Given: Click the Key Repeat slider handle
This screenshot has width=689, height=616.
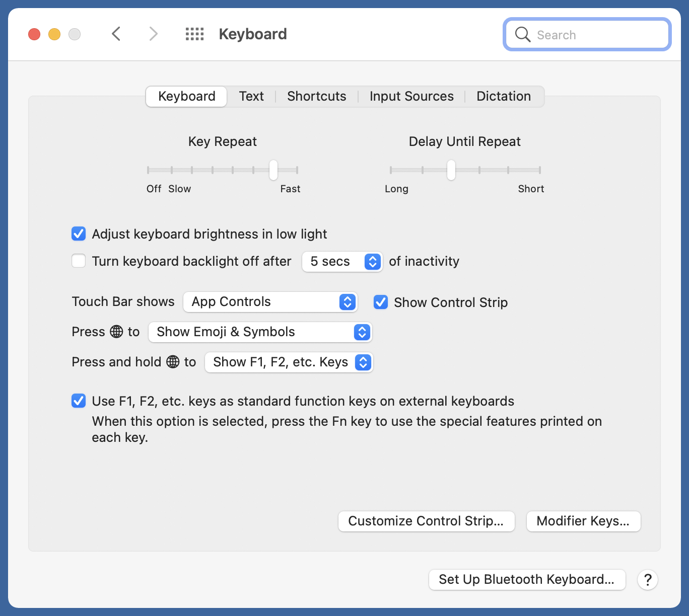Looking at the screenshot, I should point(273,170).
